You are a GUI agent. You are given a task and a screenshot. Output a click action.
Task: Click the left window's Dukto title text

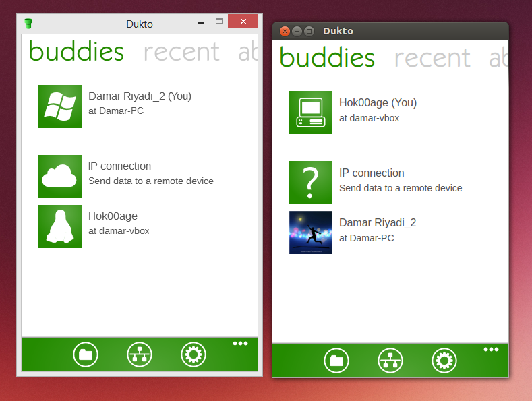click(x=140, y=24)
